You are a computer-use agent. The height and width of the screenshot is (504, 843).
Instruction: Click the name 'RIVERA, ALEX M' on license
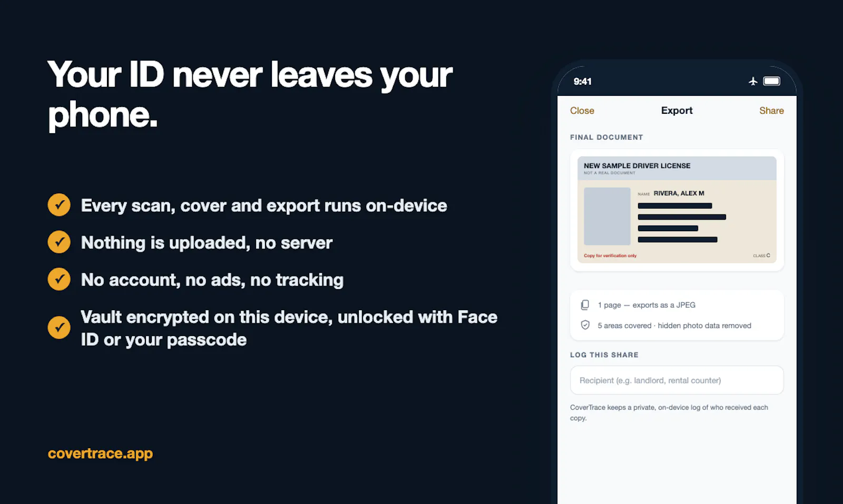[x=679, y=193]
